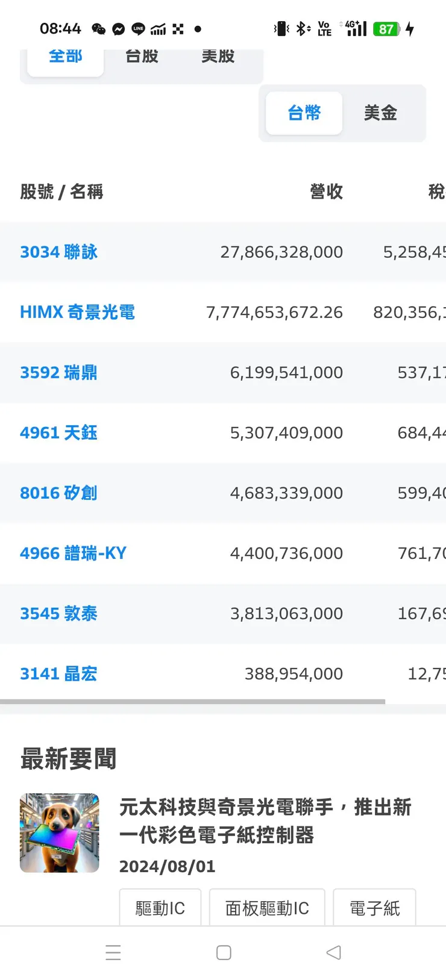Open stock 3034 聯詠
The width and height of the screenshot is (446, 980).
click(59, 252)
